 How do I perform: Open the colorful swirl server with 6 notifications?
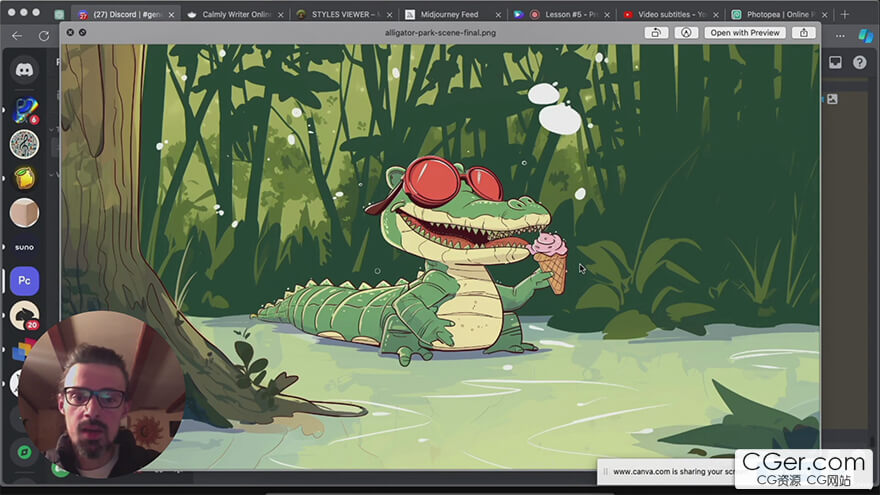pos(25,111)
